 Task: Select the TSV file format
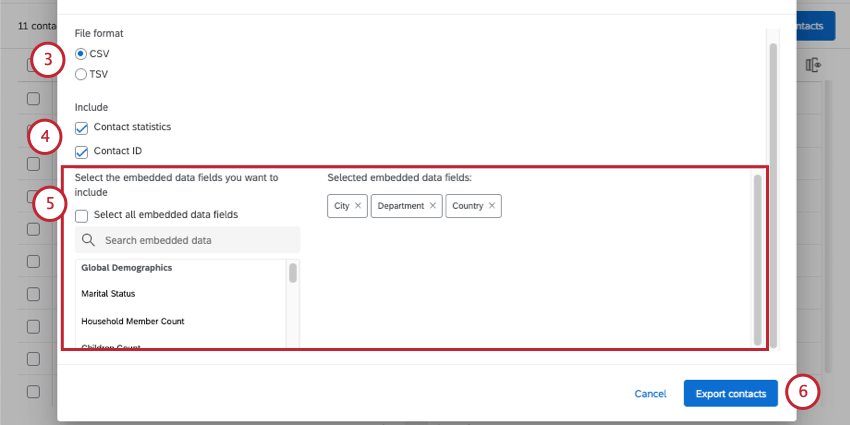pyautogui.click(x=81, y=74)
